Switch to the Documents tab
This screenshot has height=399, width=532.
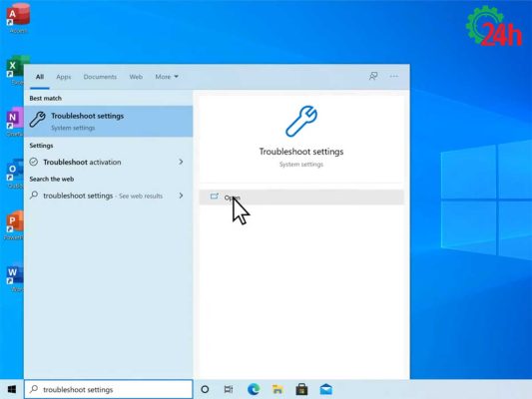100,77
